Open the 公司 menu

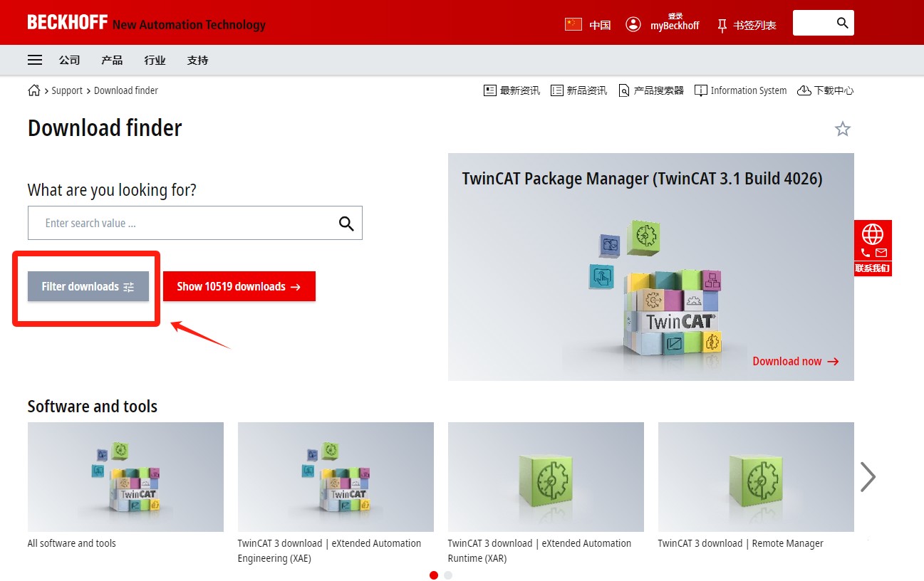[70, 61]
